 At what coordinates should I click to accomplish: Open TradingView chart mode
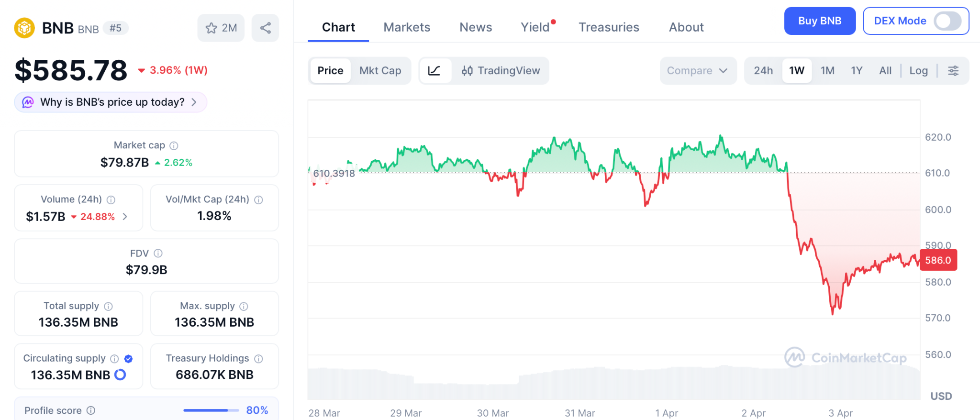(x=501, y=71)
